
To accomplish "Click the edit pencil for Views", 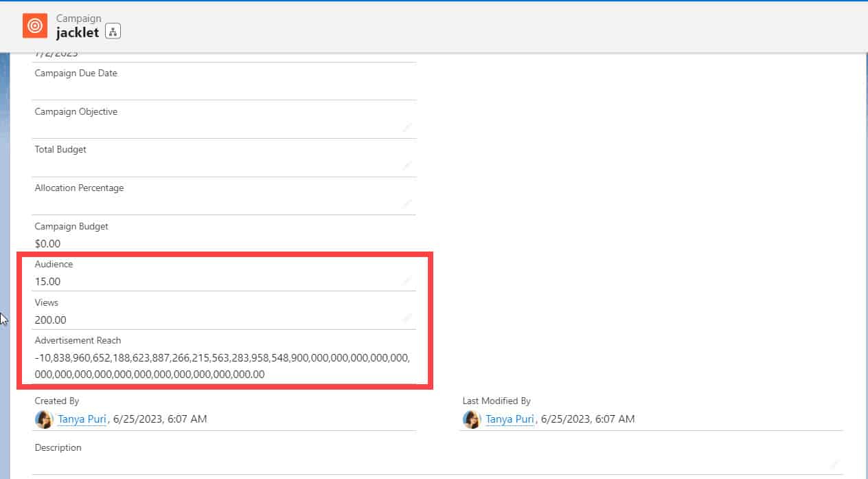I will click(407, 319).
